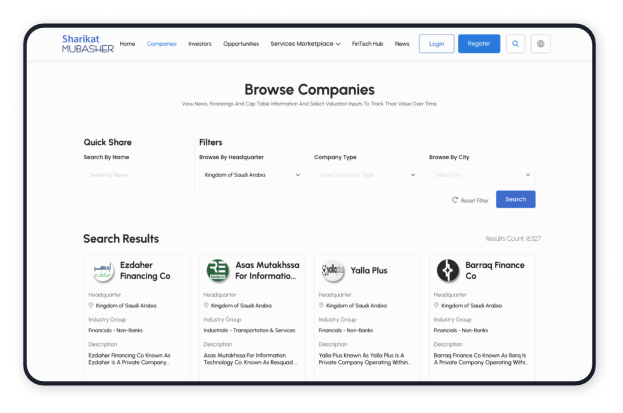Click location pin in Barraq Finance card
The image size is (623, 413).
[x=436, y=305]
